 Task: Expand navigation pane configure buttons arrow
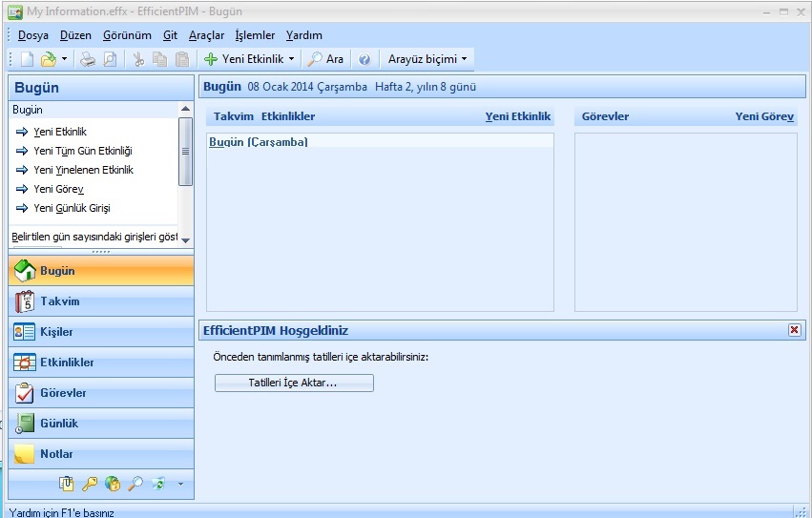[180, 484]
